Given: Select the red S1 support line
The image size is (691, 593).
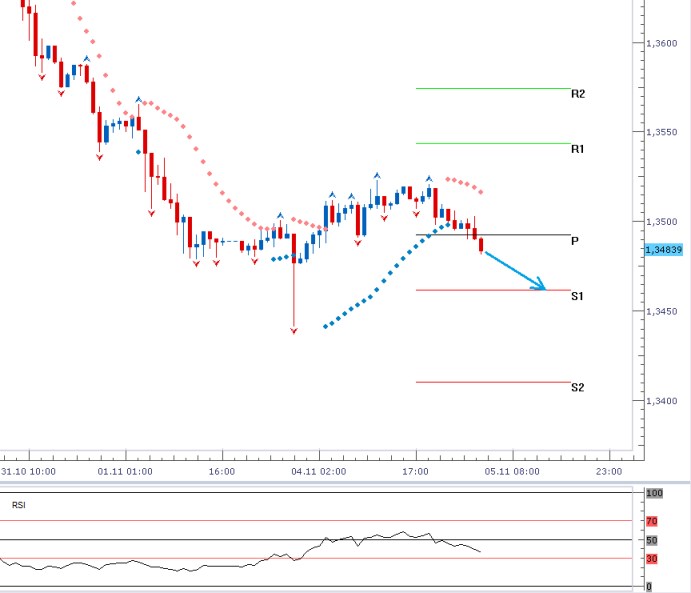Looking at the screenshot, I should coord(493,290).
